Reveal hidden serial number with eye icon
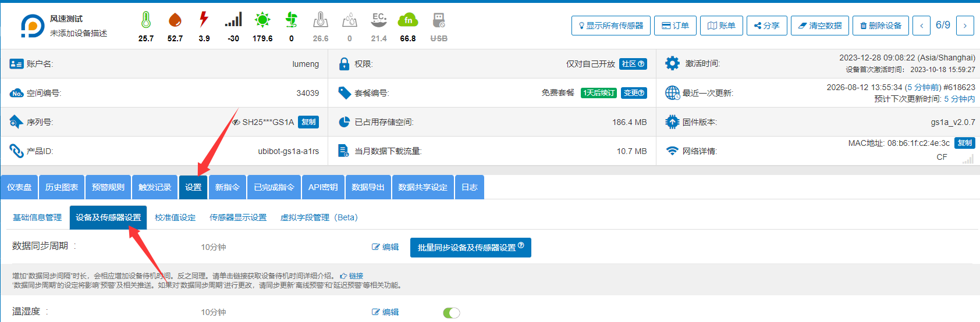The height and width of the screenshot is (322, 980). [x=236, y=122]
